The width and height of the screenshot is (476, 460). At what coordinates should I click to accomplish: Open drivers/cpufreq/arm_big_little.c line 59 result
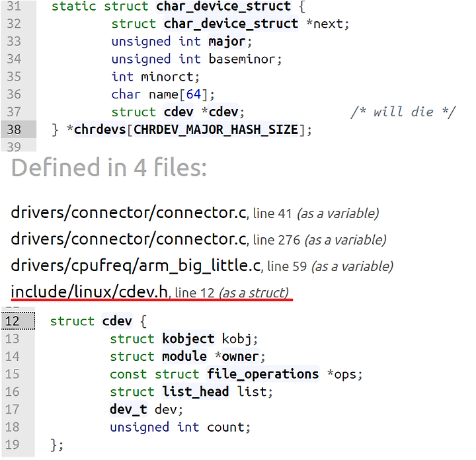[x=202, y=266]
